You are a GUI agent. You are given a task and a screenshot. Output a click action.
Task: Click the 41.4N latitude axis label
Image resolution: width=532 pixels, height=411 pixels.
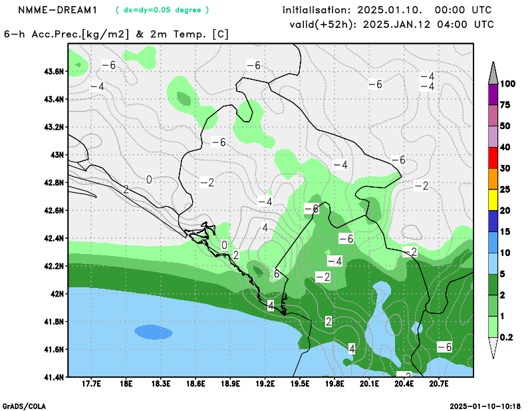(x=54, y=376)
